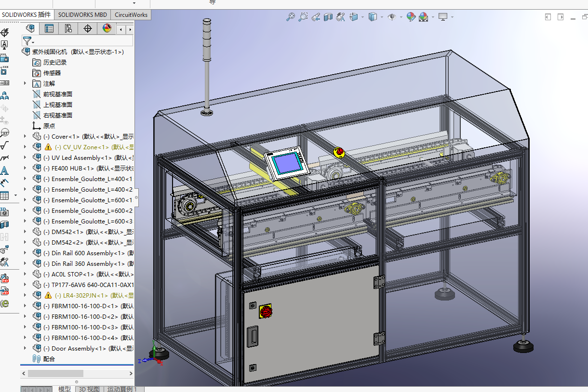Open the Apply Scene dropdown arrow
The height and width of the screenshot is (392, 588).
coord(433,17)
